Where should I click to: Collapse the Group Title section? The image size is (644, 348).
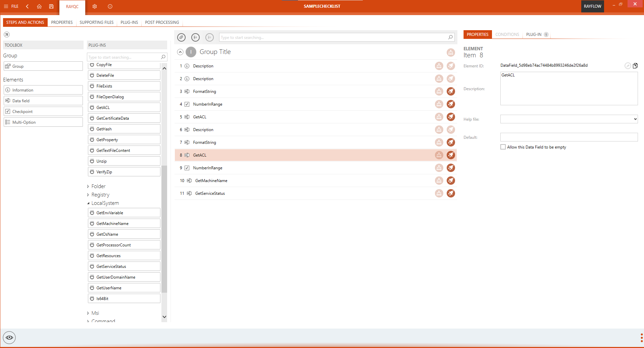[x=180, y=52]
